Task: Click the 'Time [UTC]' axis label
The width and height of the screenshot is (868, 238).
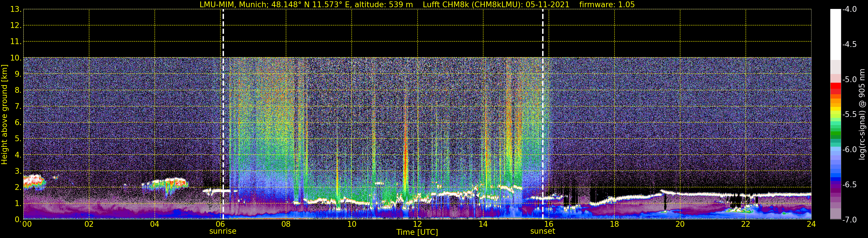Action: click(x=417, y=232)
